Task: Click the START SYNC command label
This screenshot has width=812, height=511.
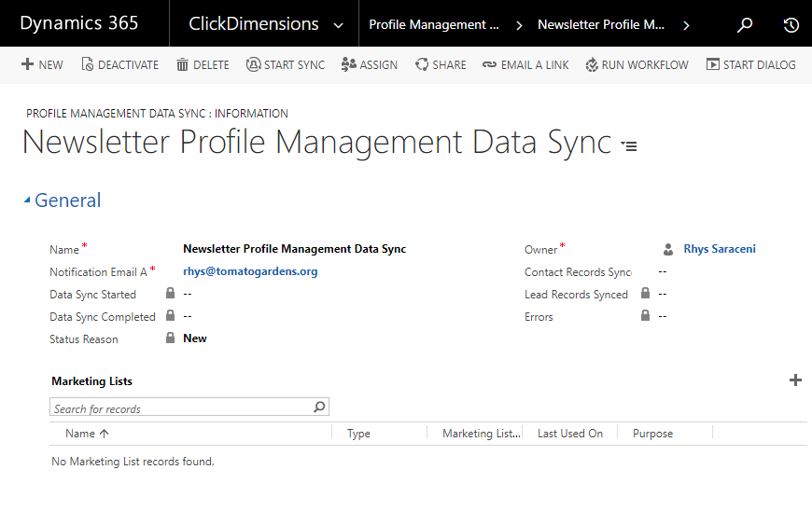Action: [x=295, y=64]
